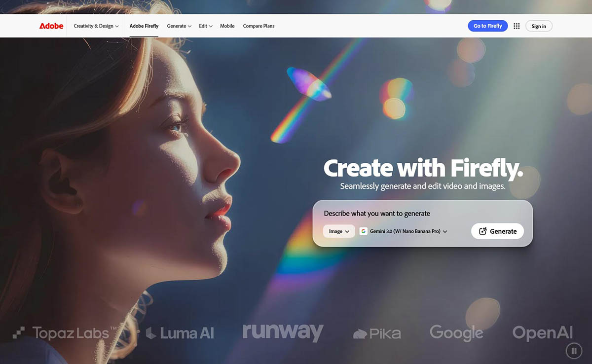592x364 pixels.
Task: Expand the Edit navigation dropdown
Action: (205, 26)
